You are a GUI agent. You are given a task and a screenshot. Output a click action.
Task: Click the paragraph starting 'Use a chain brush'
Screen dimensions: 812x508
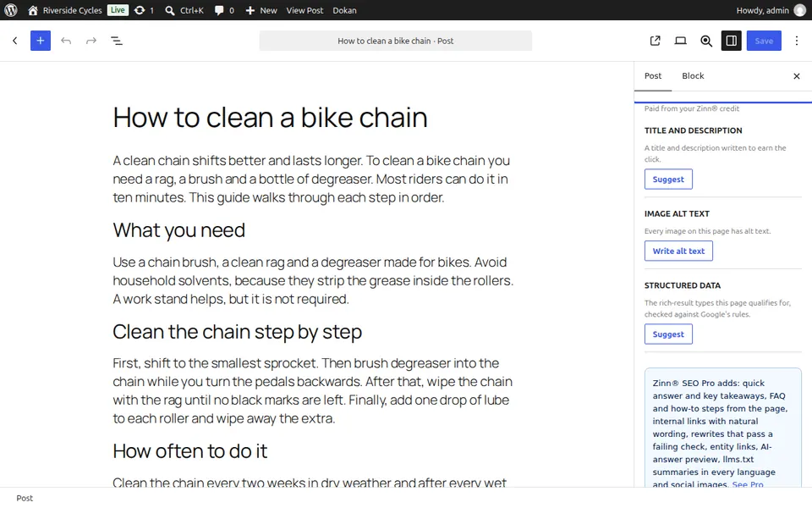click(313, 280)
